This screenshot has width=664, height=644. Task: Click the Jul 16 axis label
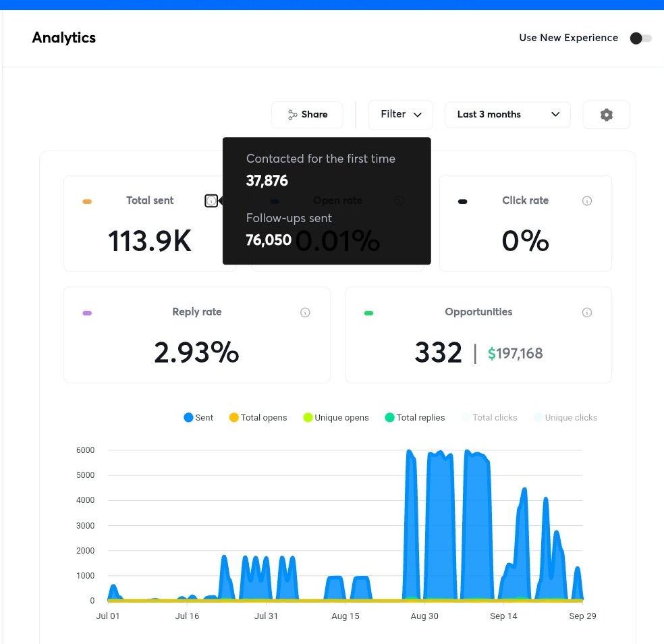tap(187, 616)
